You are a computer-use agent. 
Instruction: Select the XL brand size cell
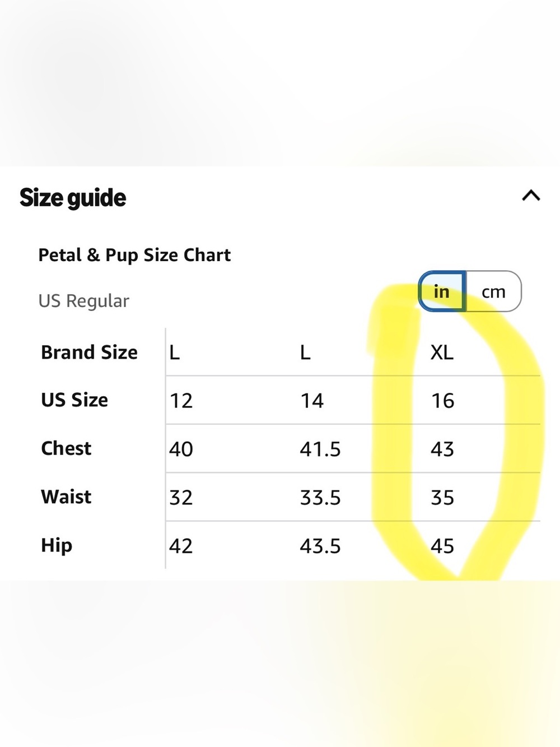(442, 352)
